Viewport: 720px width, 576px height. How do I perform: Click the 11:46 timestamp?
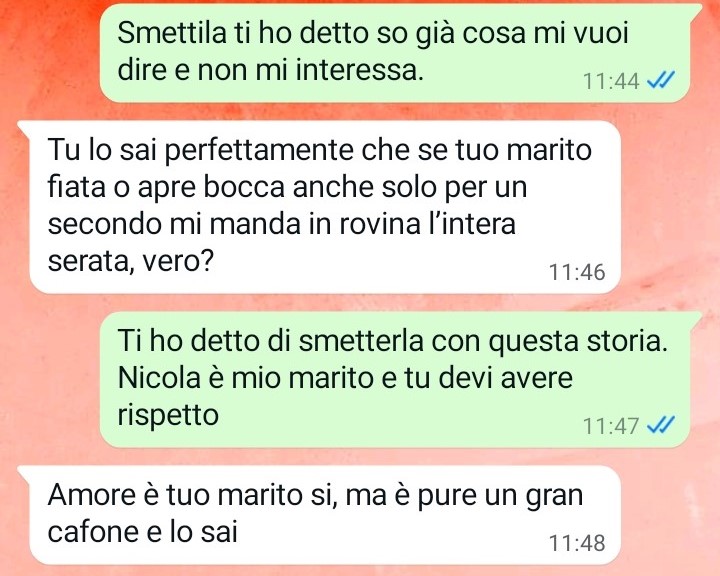click(577, 272)
